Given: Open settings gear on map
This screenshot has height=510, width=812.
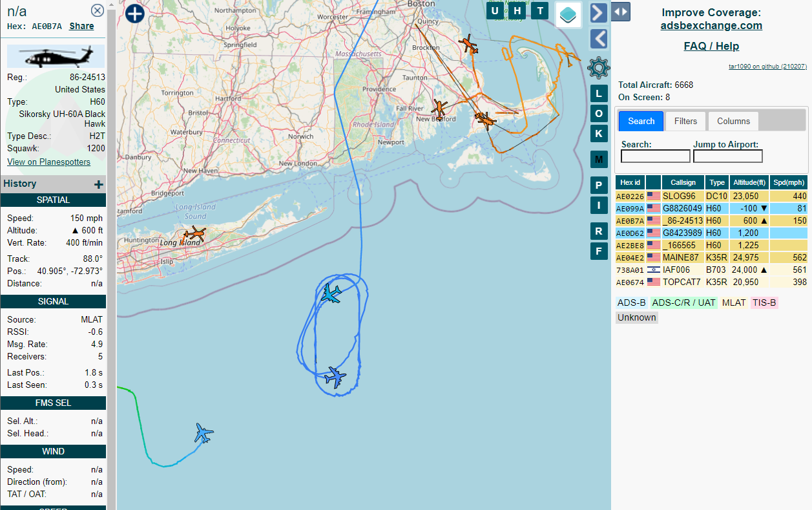Looking at the screenshot, I should [x=599, y=67].
